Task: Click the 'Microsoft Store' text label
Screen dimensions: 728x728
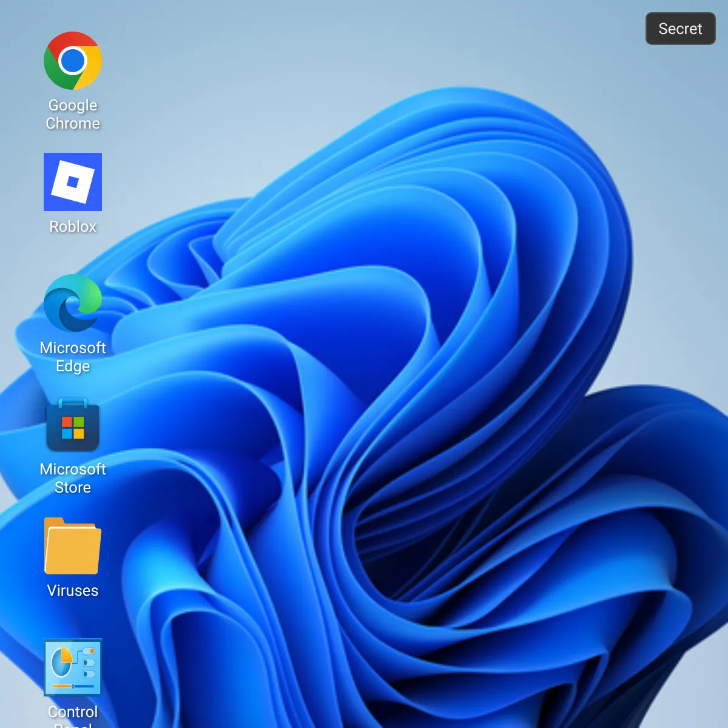Action: point(73,478)
